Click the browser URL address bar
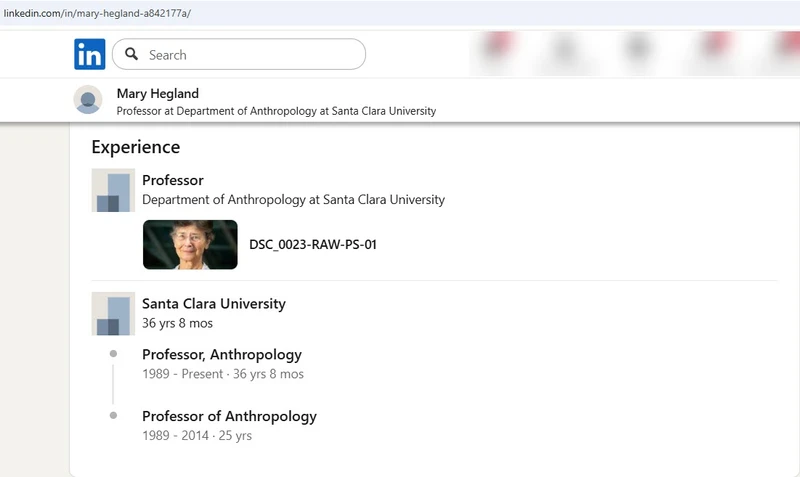This screenshot has height=477, width=800. coord(400,13)
